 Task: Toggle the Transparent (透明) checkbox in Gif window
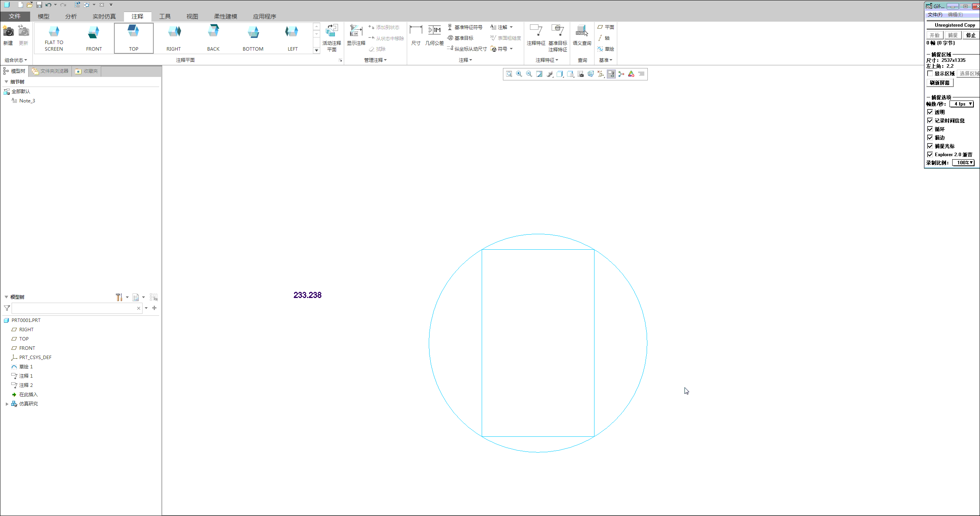point(930,112)
